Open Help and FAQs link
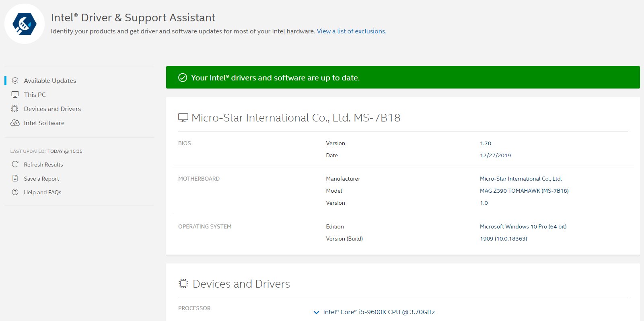This screenshot has width=644, height=321. [x=43, y=193]
